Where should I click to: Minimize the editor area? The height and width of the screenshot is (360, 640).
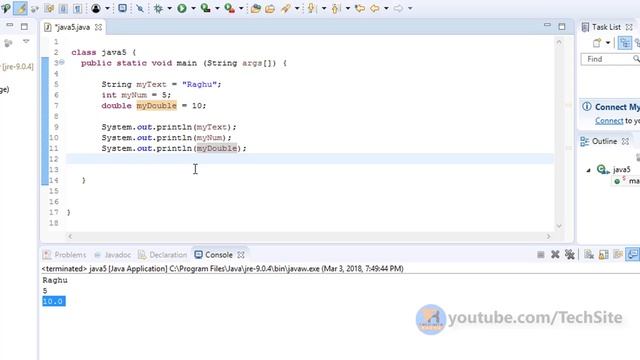point(547,26)
